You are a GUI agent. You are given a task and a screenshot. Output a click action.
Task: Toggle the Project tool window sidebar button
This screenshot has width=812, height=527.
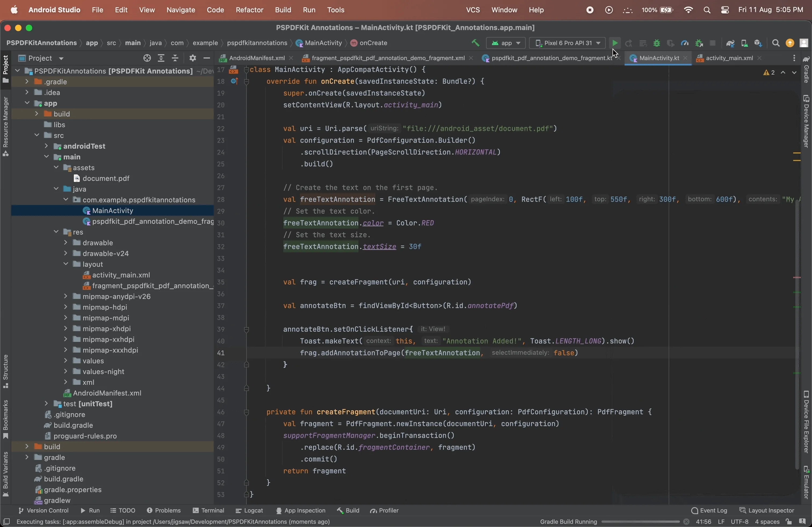pos(5,69)
